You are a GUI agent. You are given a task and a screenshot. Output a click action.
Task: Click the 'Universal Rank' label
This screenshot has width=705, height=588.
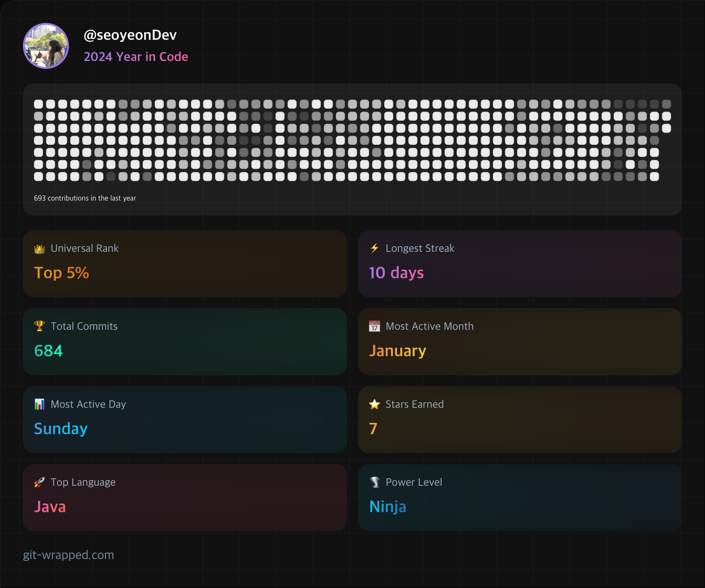coord(85,248)
